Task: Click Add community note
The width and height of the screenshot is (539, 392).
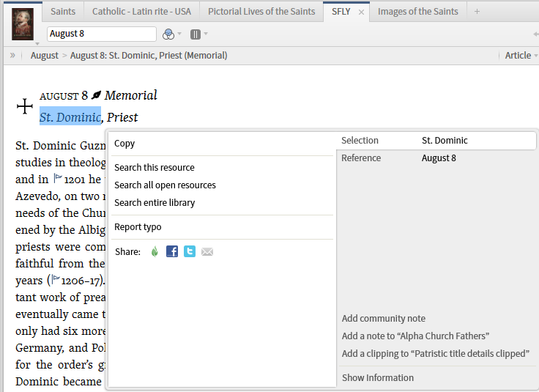Action: pyautogui.click(x=383, y=318)
